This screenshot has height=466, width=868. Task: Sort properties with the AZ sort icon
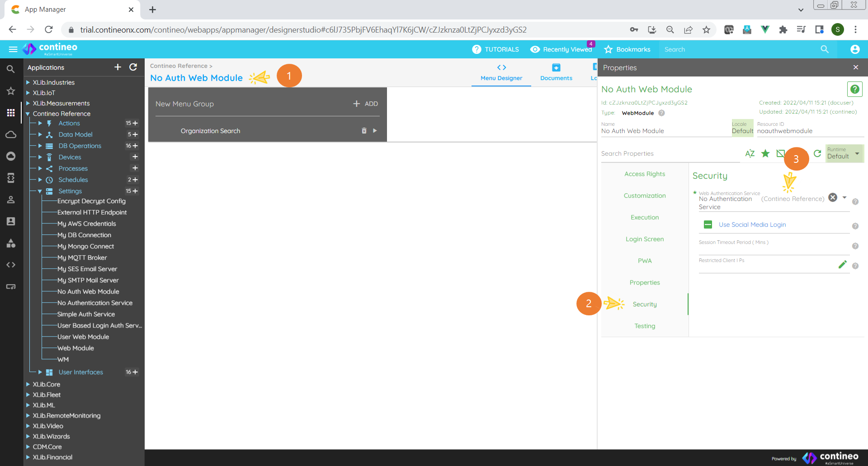pos(750,153)
